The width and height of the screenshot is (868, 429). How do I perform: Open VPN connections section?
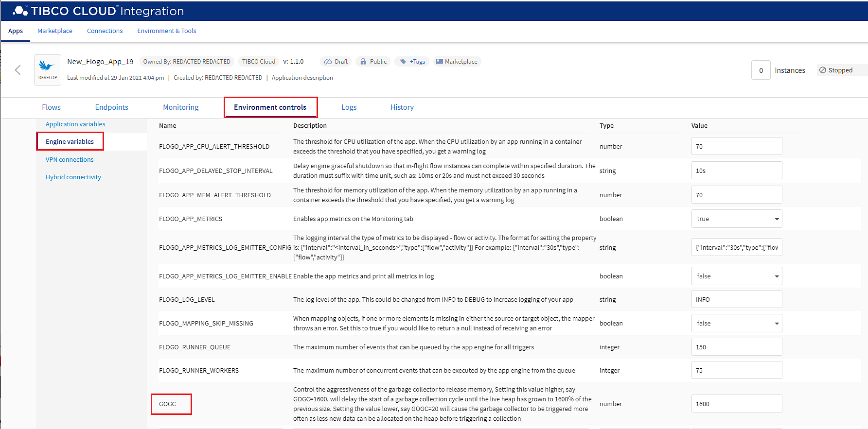pyautogui.click(x=70, y=160)
